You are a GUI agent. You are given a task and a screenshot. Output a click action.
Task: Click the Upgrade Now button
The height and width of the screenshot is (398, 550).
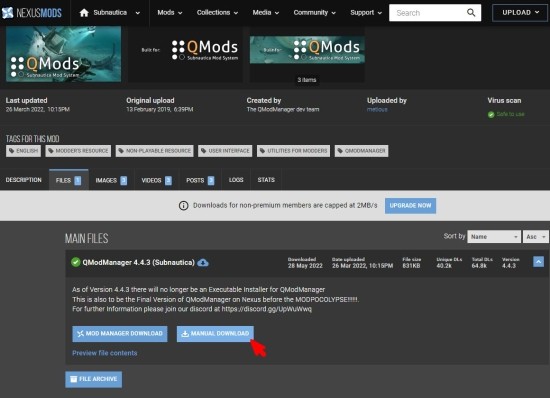pos(410,205)
